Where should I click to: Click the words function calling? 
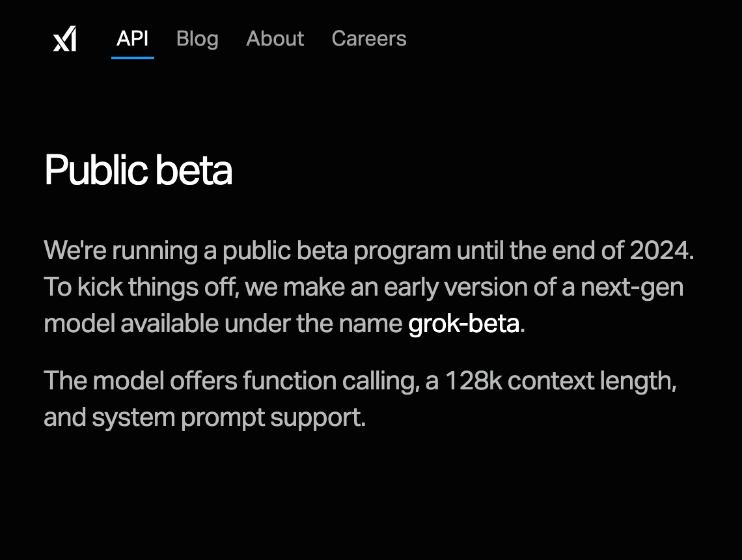[x=329, y=381]
